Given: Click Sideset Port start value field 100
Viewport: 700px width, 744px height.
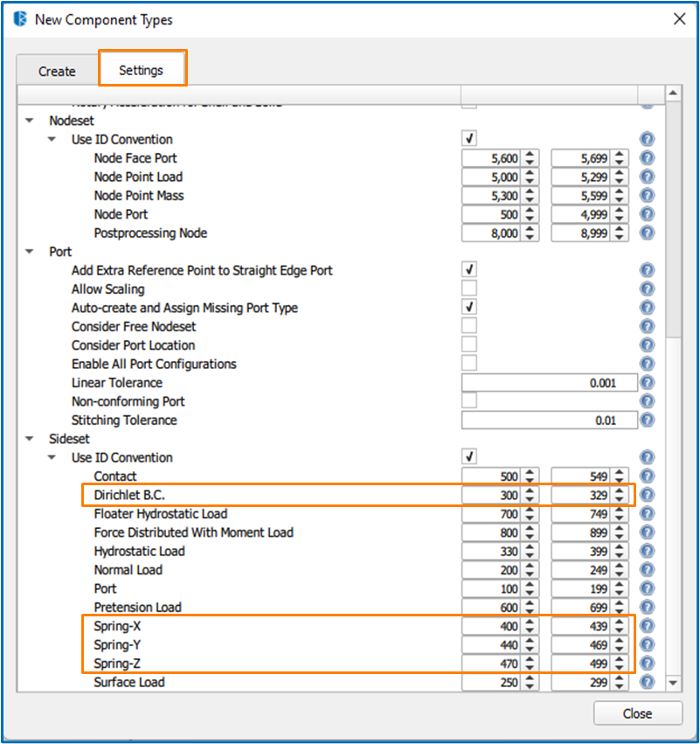Looking at the screenshot, I should [x=492, y=588].
